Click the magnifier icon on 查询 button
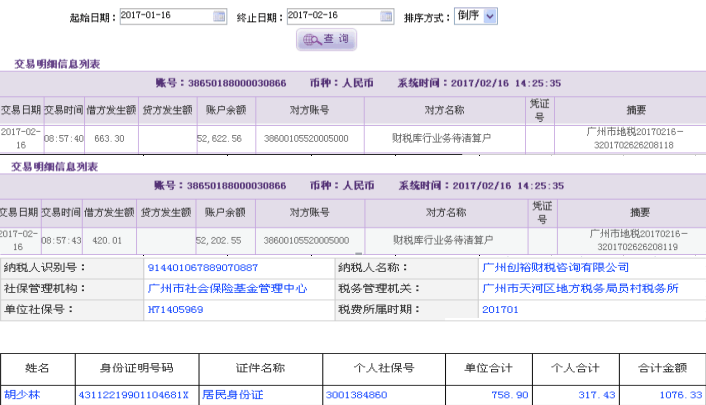Screen dimensions: 706x405 click(310, 39)
